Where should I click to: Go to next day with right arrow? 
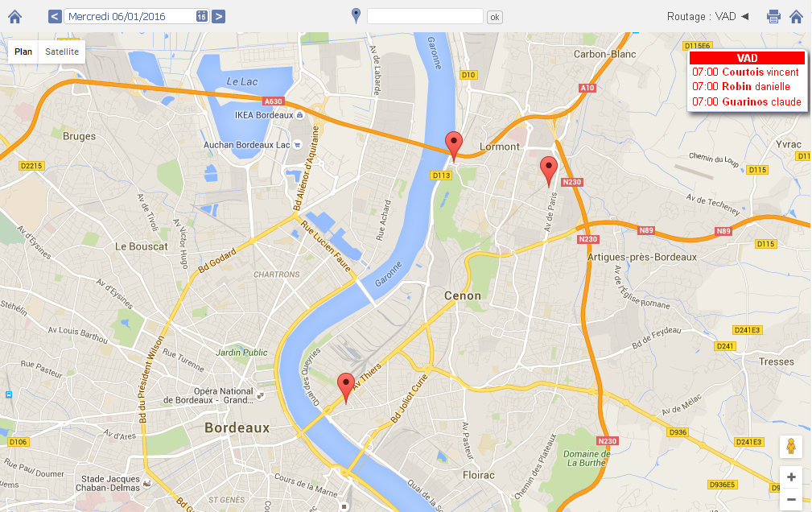pyautogui.click(x=219, y=17)
